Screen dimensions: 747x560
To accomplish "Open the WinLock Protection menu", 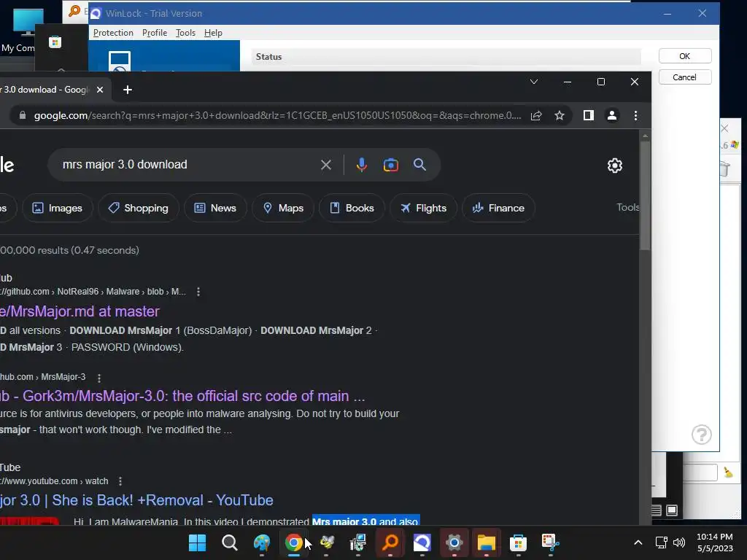I will tap(113, 33).
